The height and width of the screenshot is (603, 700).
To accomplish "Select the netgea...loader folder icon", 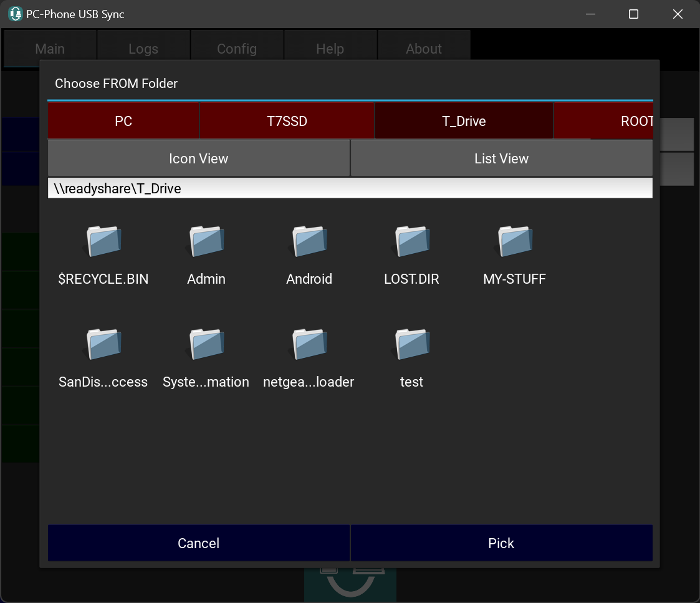I will click(309, 345).
